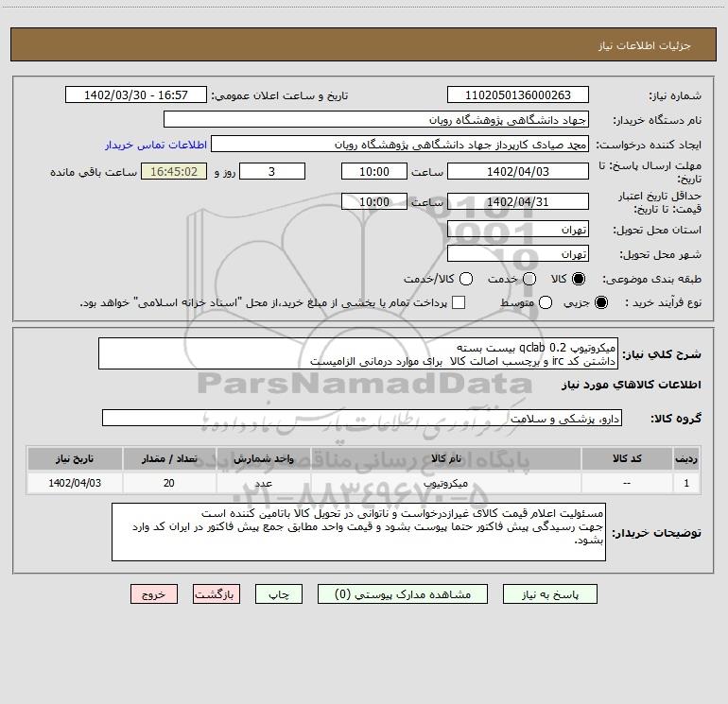Click the table date cell 1402/04/03
Viewport: 728px width, 704px height.
pyautogui.click(x=75, y=483)
